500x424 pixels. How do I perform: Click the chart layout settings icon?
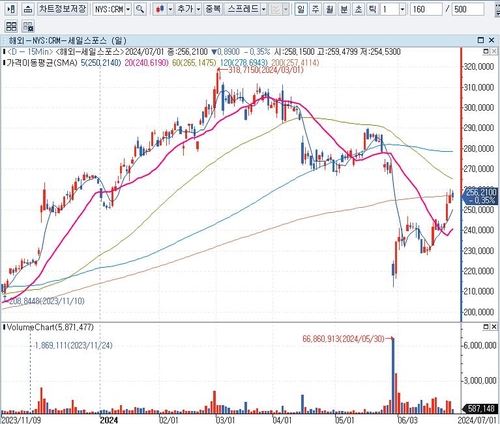[x=28, y=26]
